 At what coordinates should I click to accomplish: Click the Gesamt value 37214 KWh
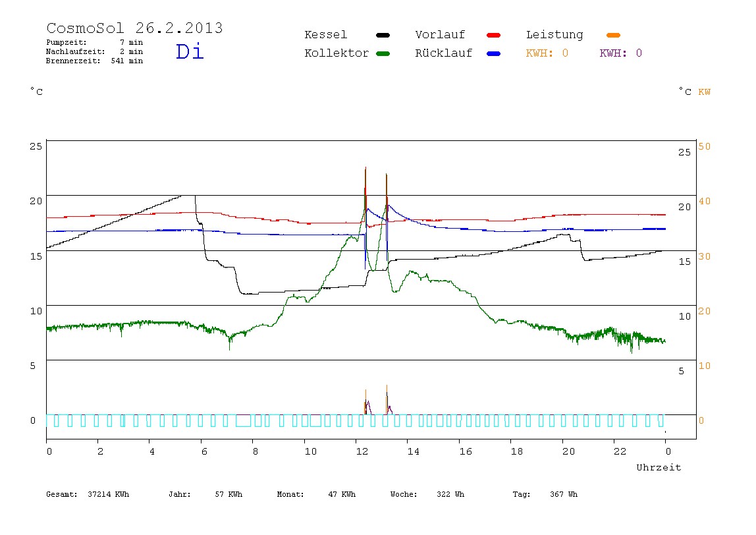point(109,494)
